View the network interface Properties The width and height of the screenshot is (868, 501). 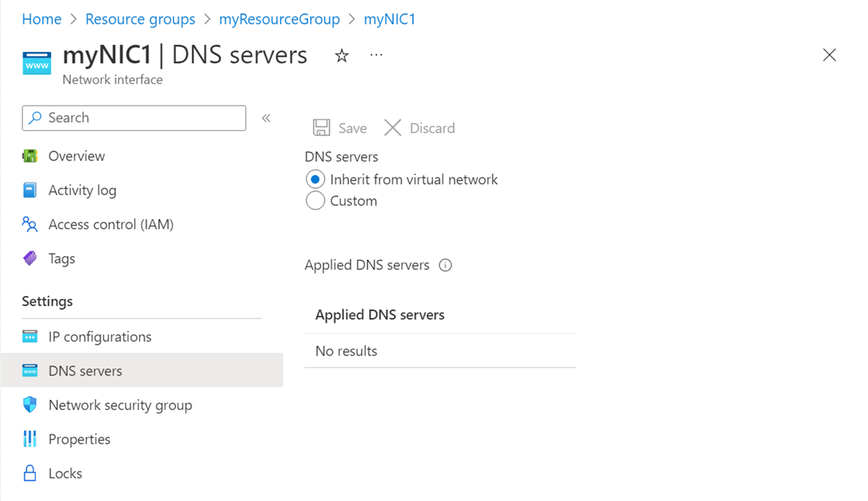click(x=79, y=439)
